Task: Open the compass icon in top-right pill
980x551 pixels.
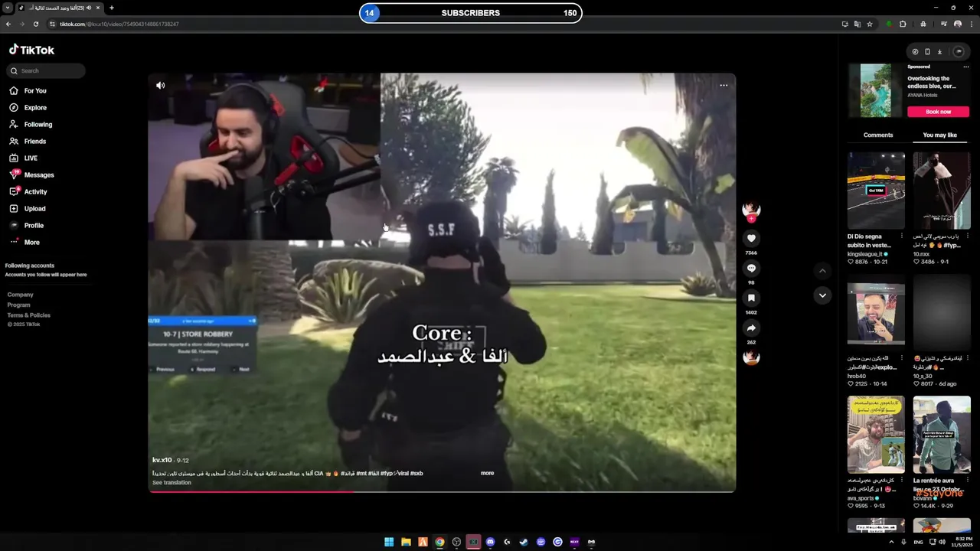Action: (915, 52)
